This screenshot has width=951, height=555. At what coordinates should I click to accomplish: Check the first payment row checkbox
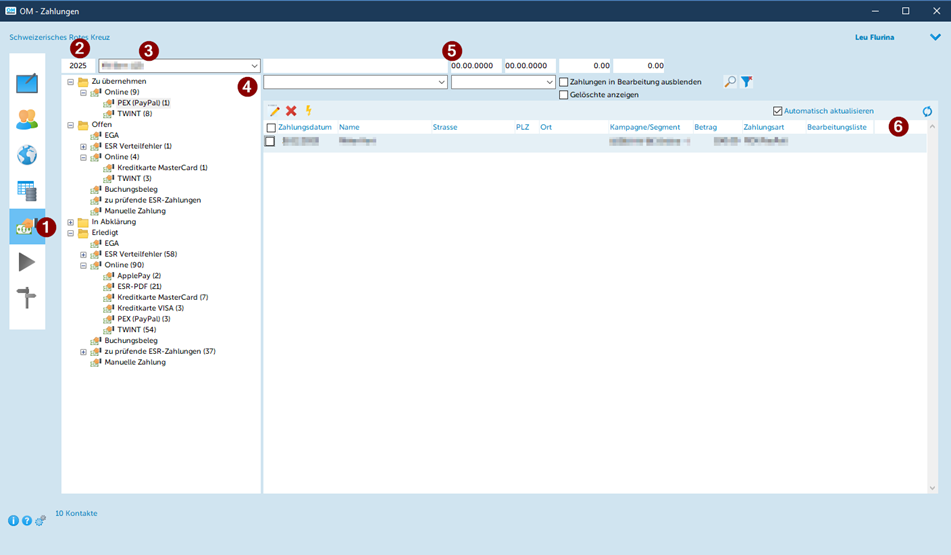click(x=270, y=141)
